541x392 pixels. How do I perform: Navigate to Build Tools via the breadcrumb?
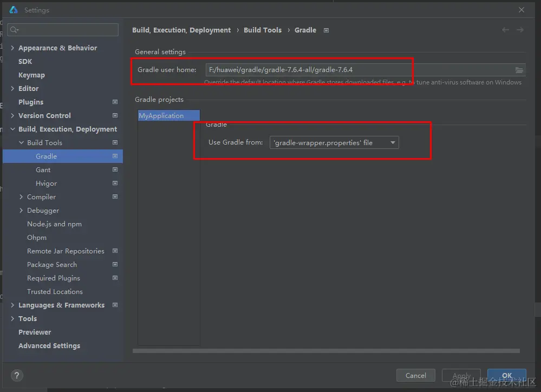(262, 30)
